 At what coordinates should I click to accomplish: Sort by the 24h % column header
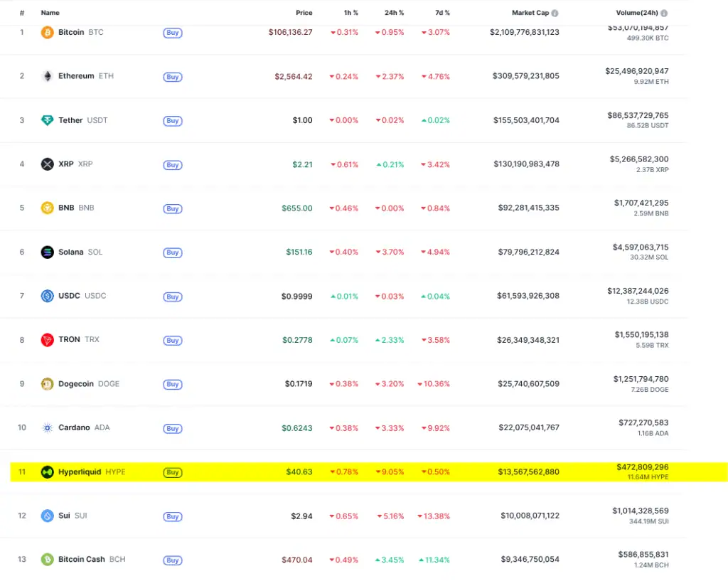tap(394, 13)
